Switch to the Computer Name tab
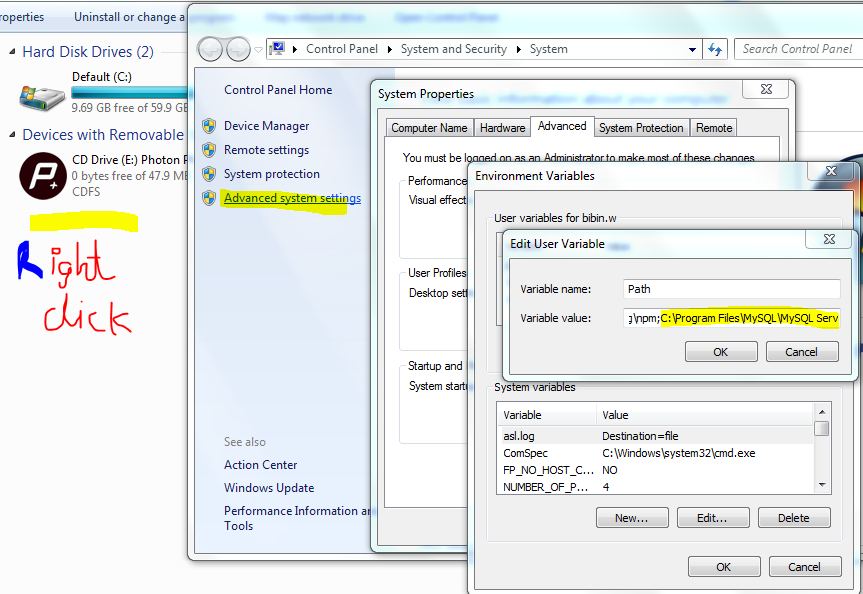The height and width of the screenshot is (594, 863). (429, 128)
